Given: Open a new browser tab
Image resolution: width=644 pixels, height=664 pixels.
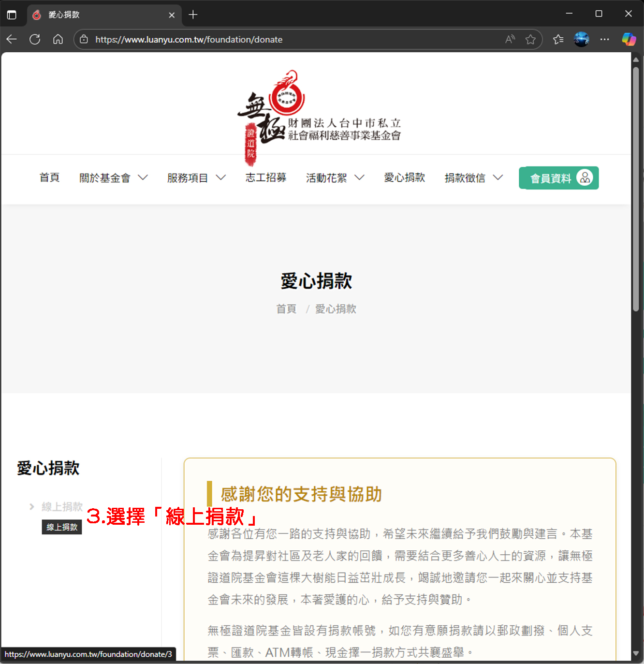Looking at the screenshot, I should (193, 15).
